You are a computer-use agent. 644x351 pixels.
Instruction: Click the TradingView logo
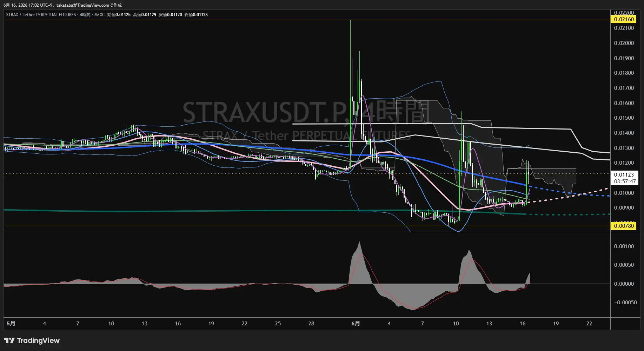tap(32, 340)
